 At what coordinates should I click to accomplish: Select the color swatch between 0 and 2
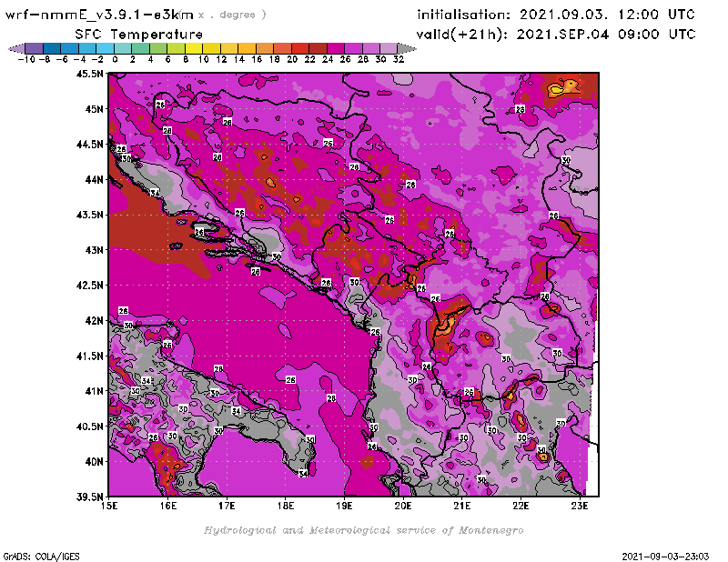click(x=123, y=48)
